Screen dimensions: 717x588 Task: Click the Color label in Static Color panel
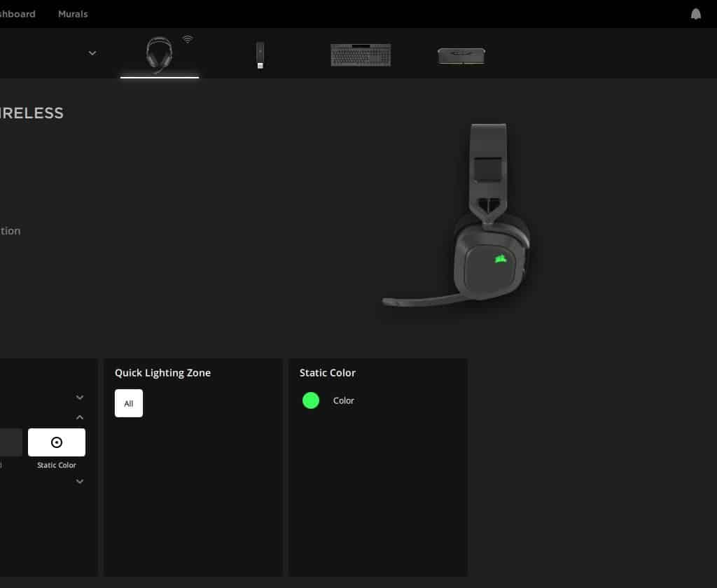tap(343, 400)
